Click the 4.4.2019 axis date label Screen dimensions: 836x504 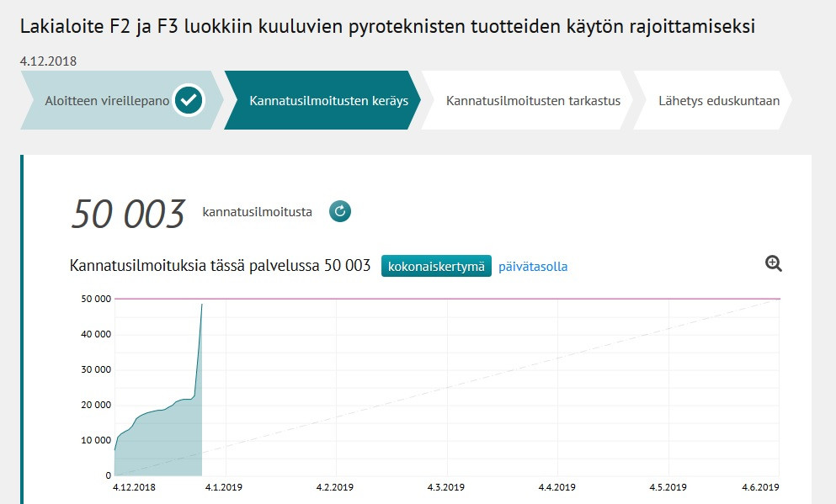[556, 487]
